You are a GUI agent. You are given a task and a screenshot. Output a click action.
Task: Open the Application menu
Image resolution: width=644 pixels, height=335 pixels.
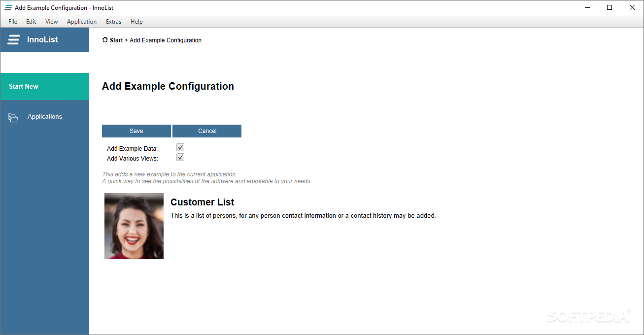click(x=82, y=22)
